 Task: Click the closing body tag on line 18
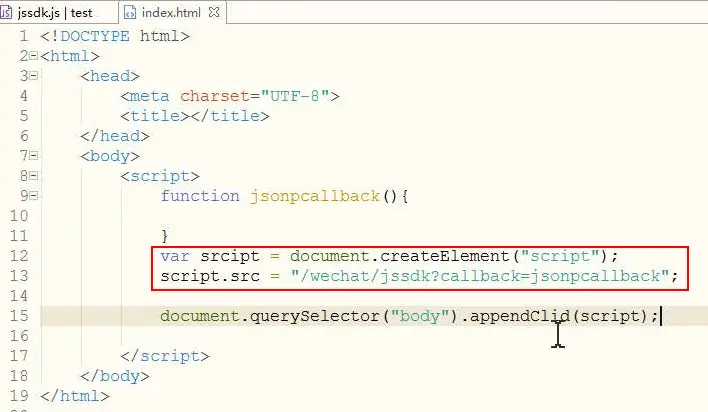tap(115, 376)
